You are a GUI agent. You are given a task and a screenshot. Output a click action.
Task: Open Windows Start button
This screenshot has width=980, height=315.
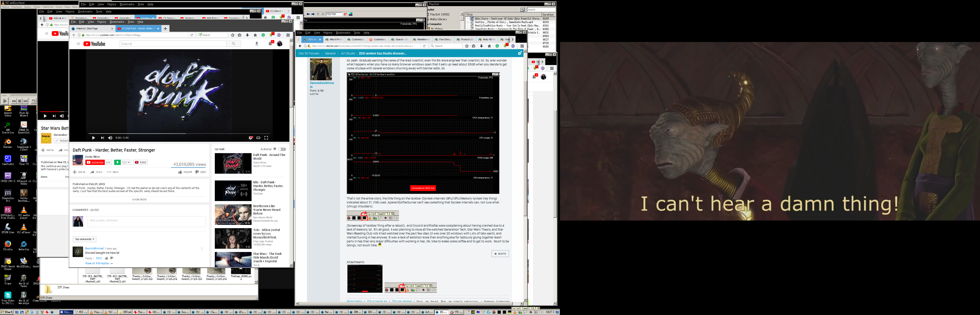7,312
